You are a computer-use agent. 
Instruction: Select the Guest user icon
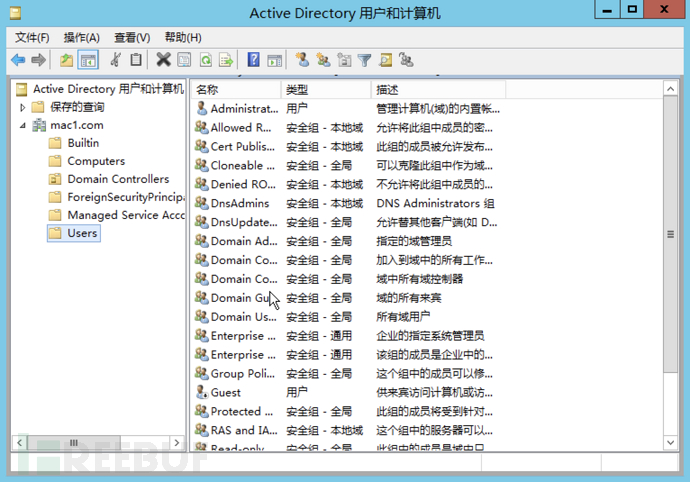point(202,392)
